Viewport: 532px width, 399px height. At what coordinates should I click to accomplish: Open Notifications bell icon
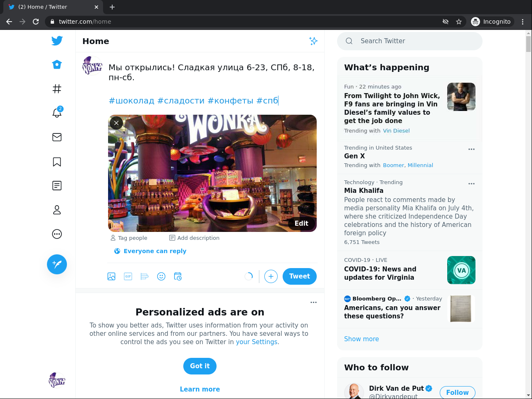pos(57,112)
